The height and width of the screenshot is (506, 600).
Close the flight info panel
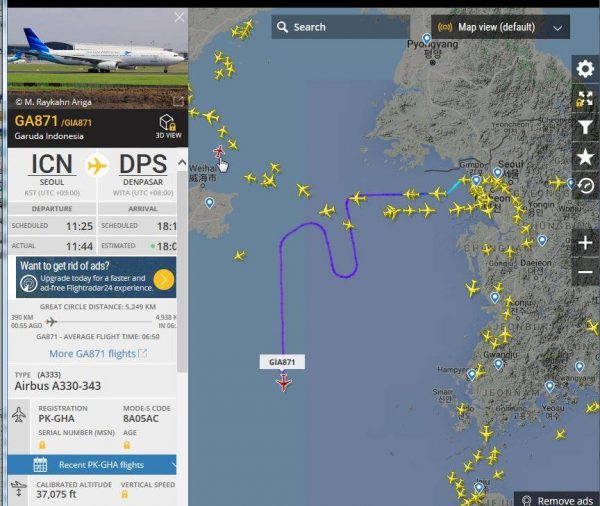(x=179, y=17)
